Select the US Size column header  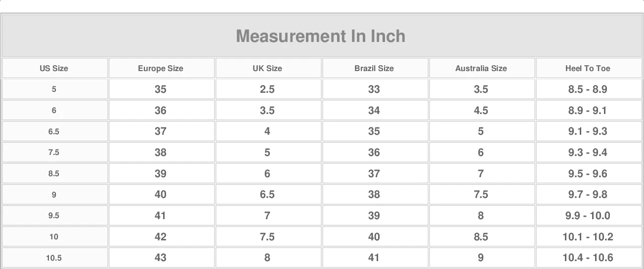54,68
